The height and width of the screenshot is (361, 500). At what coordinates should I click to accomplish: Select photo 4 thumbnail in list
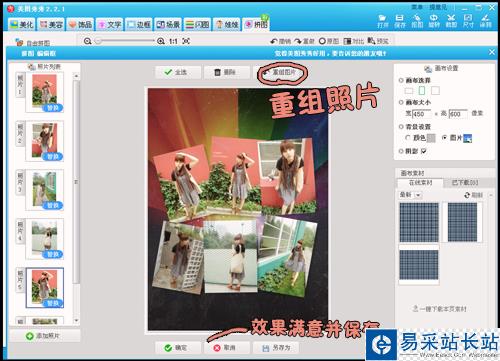tap(45, 239)
